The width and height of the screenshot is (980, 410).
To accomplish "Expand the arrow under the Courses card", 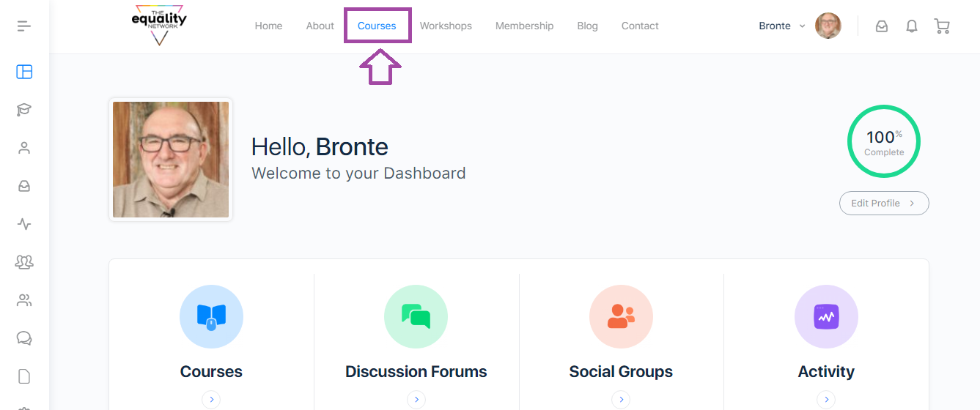I will (x=211, y=400).
